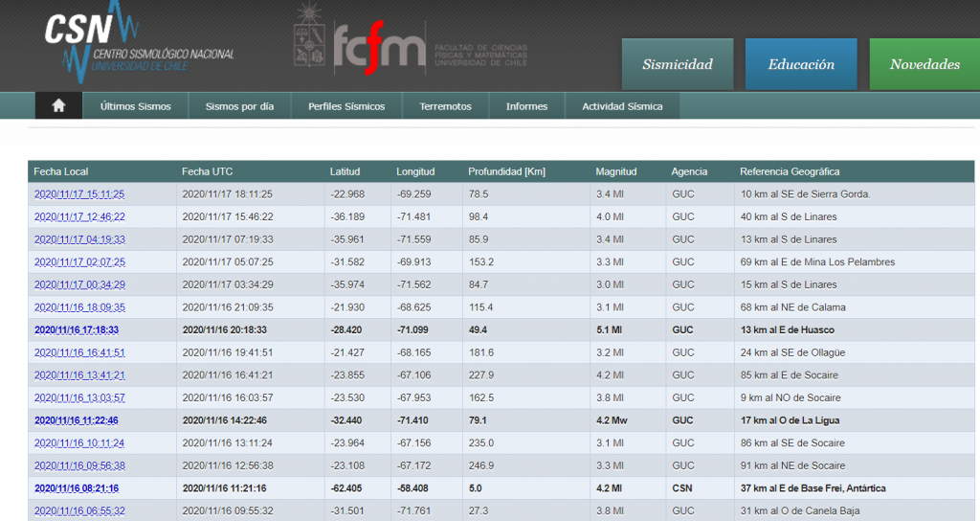This screenshot has height=521, width=980.
Task: Select the magnitude value '5.1 Ml'
Action: tap(610, 330)
